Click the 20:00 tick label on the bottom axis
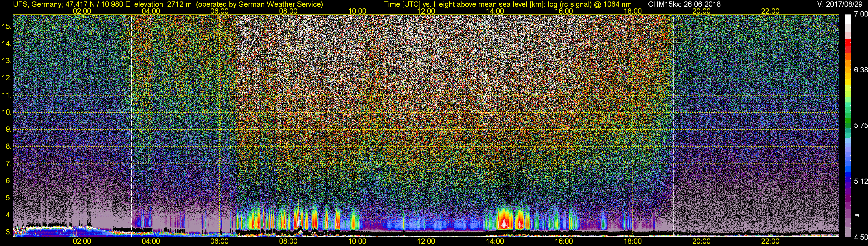The width and height of the screenshot is (868, 246). pos(702,241)
